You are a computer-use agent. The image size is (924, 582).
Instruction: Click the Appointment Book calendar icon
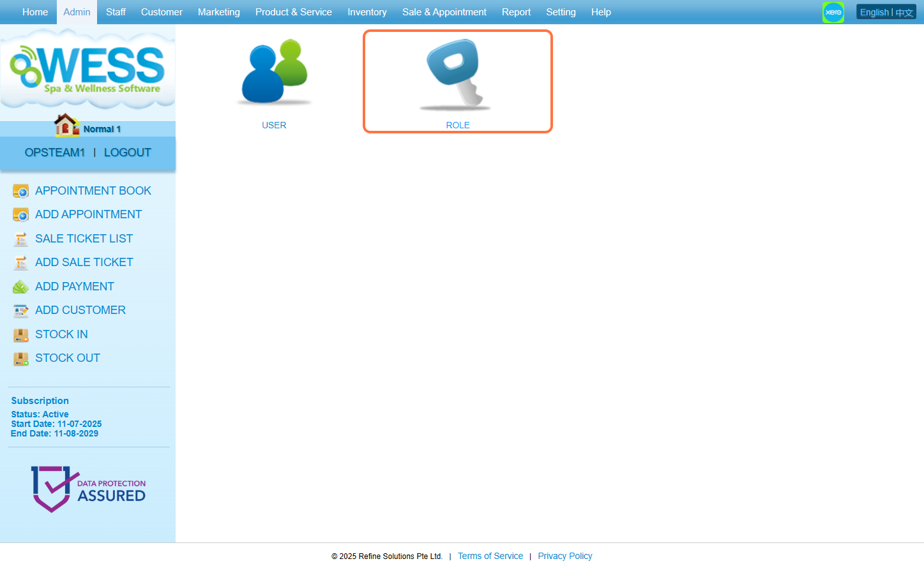click(21, 191)
